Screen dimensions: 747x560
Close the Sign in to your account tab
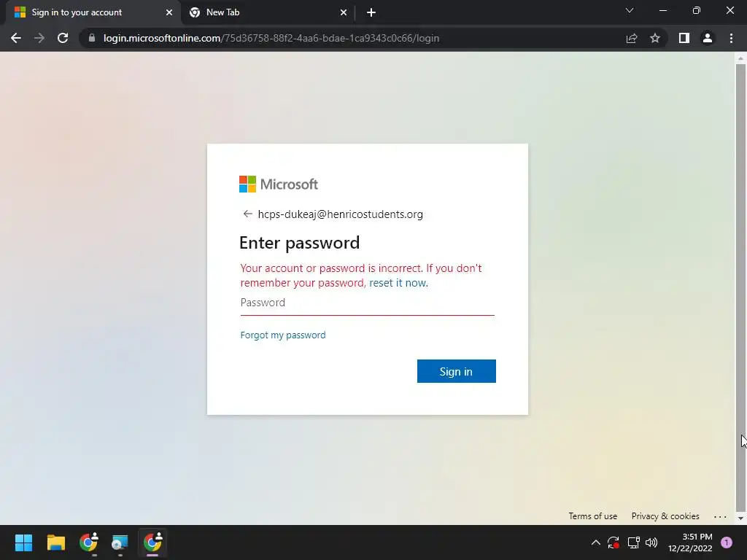[x=169, y=12]
